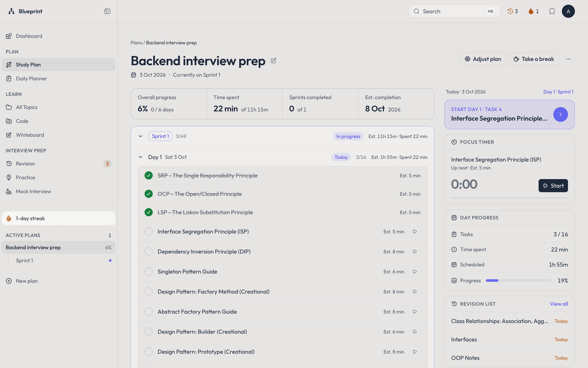This screenshot has width=588, height=368.
Task: Click the Plans breadcrumb link
Action: [136, 43]
